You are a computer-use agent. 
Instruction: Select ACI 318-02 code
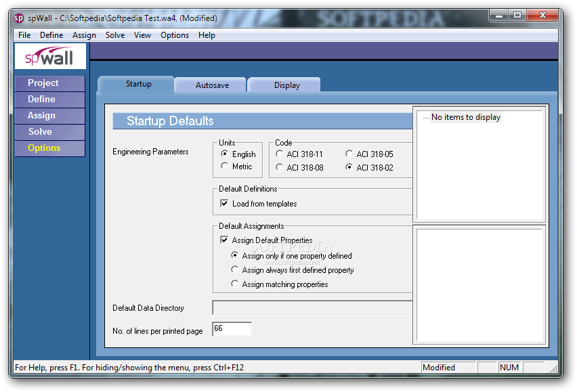pyautogui.click(x=370, y=168)
